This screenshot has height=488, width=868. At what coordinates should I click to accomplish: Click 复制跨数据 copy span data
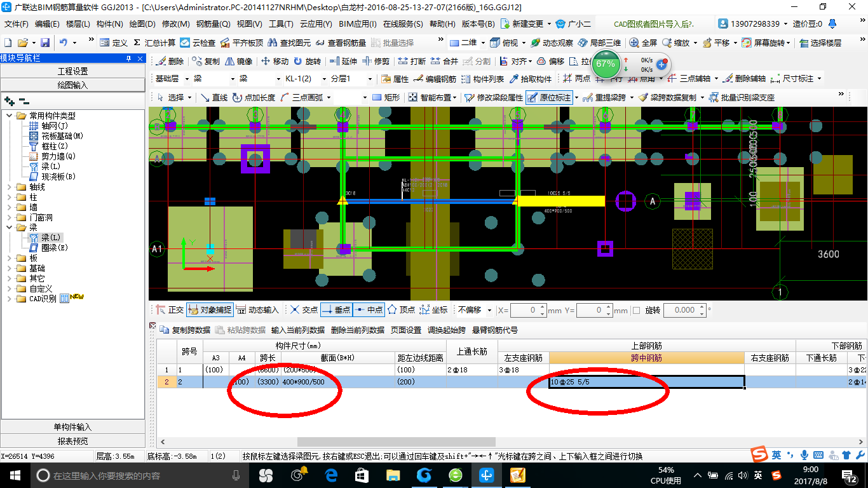point(185,330)
